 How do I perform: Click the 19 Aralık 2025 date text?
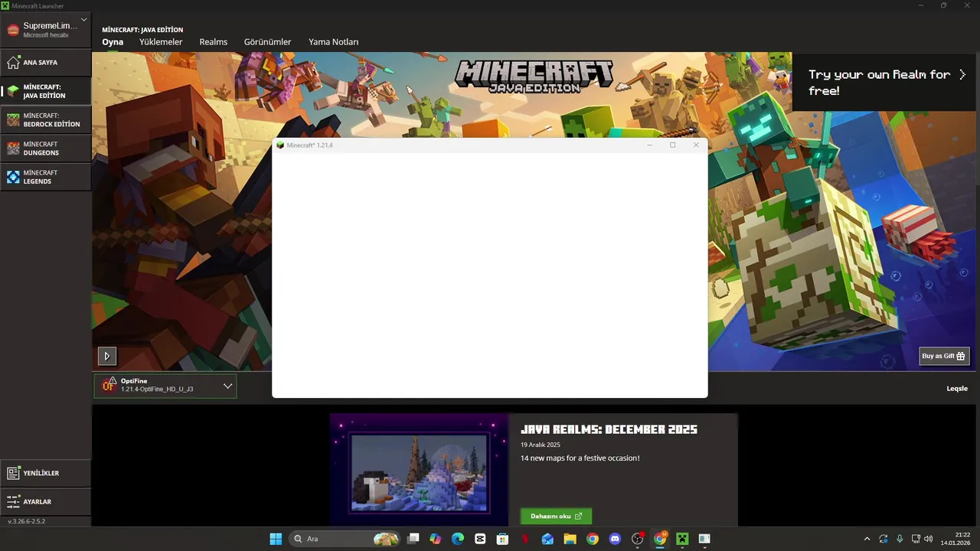541,445
